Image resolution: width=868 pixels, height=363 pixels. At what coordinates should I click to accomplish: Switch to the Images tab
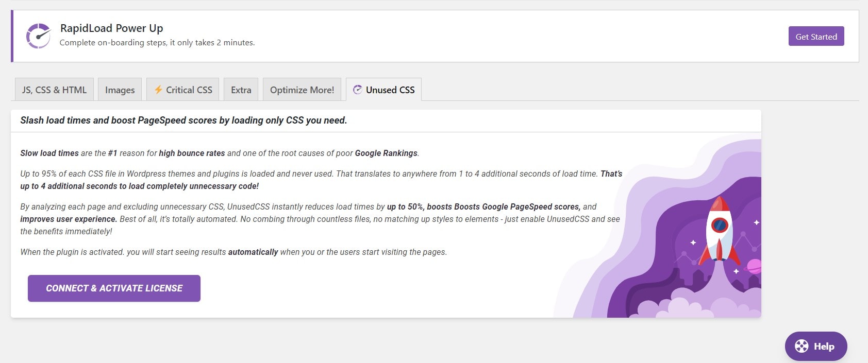click(x=120, y=90)
